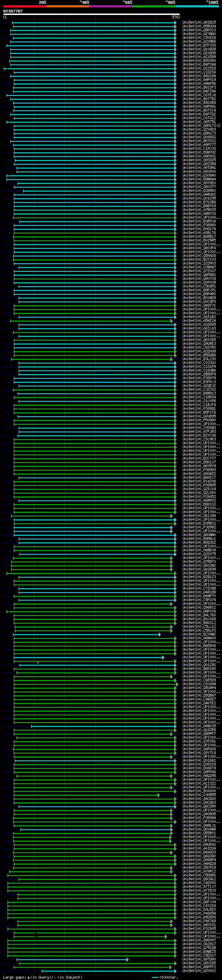The width and height of the screenshot is (222, 980).
Task: Select the UniRef100_Q8H173-2 isoform label
Action: 202,125
